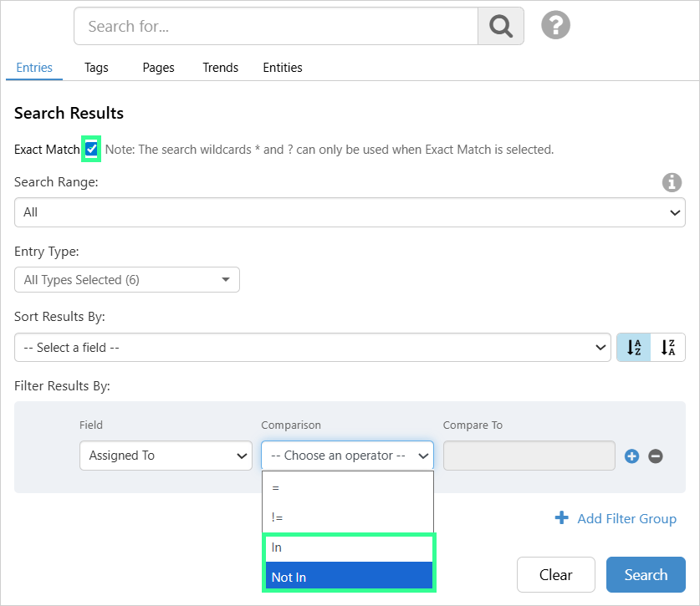The width and height of the screenshot is (700, 606).
Task: Switch to the Trends tab
Action: tap(220, 68)
